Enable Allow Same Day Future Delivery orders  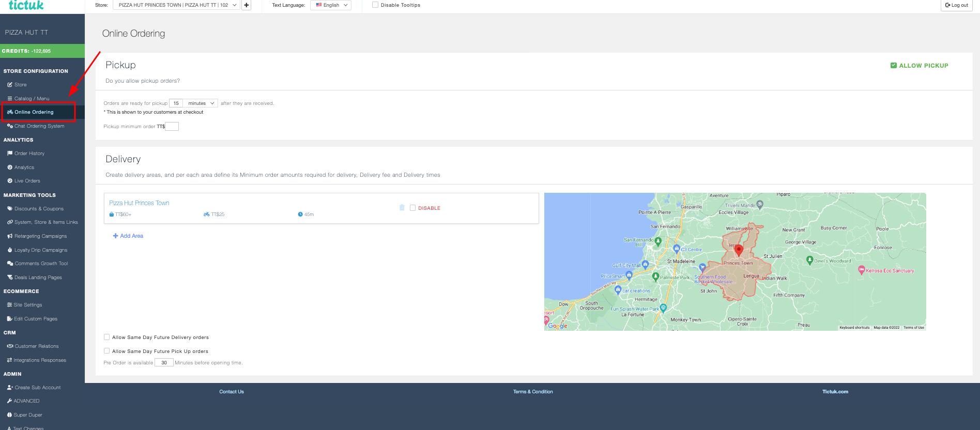tap(107, 337)
